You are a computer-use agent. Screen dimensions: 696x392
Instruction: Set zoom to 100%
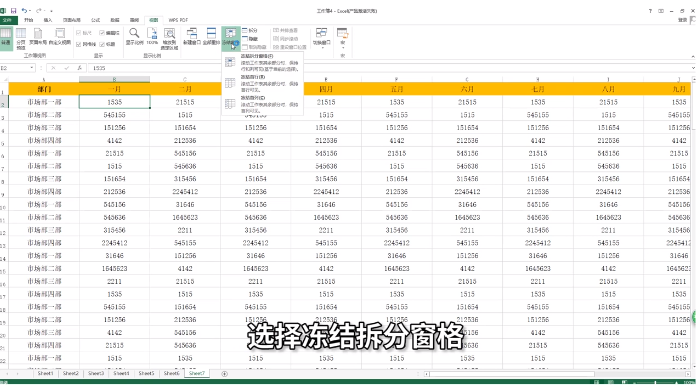pyautogui.click(x=152, y=36)
